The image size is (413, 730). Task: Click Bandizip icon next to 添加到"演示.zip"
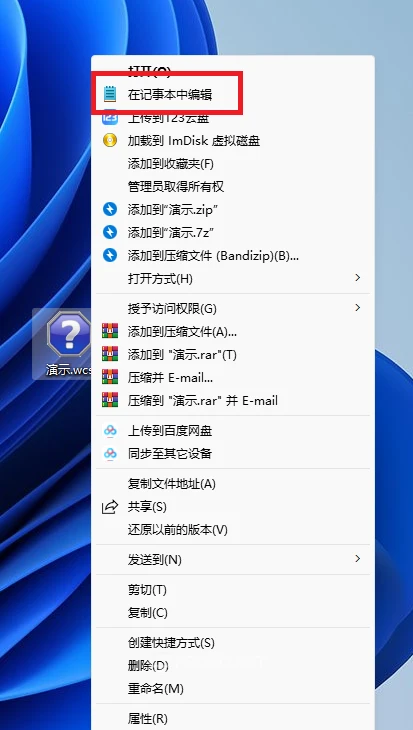coord(110,210)
